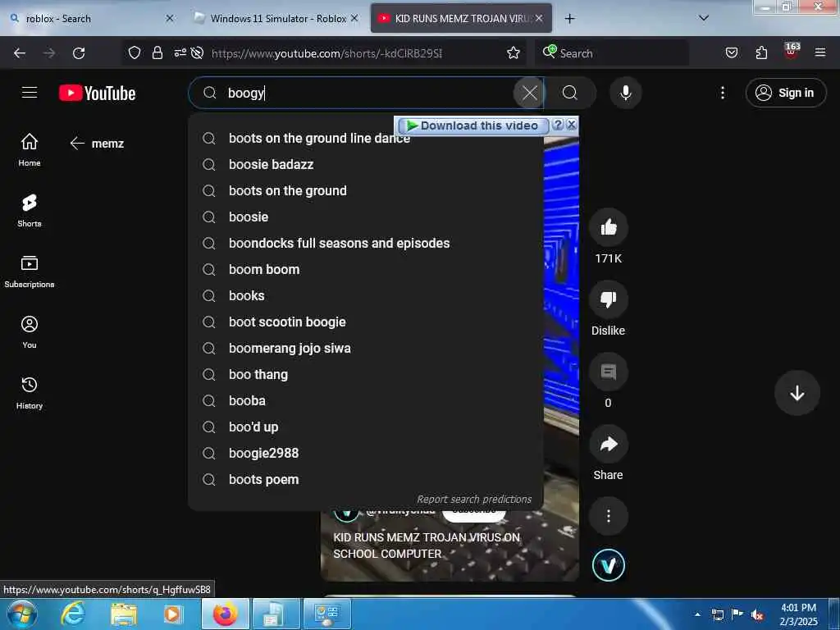Open Windows Explorer folder in taskbar

[124, 614]
